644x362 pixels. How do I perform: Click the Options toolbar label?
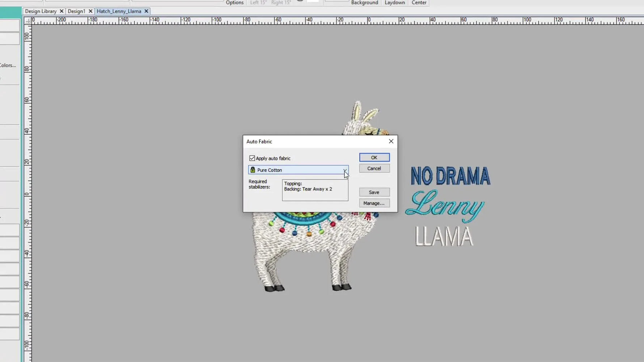click(x=234, y=3)
